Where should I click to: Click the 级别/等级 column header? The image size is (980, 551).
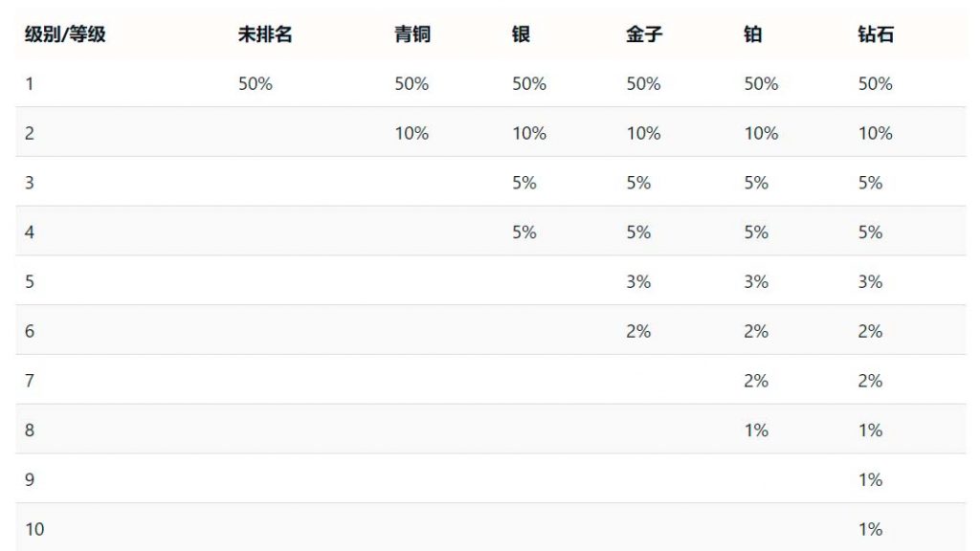click(65, 34)
